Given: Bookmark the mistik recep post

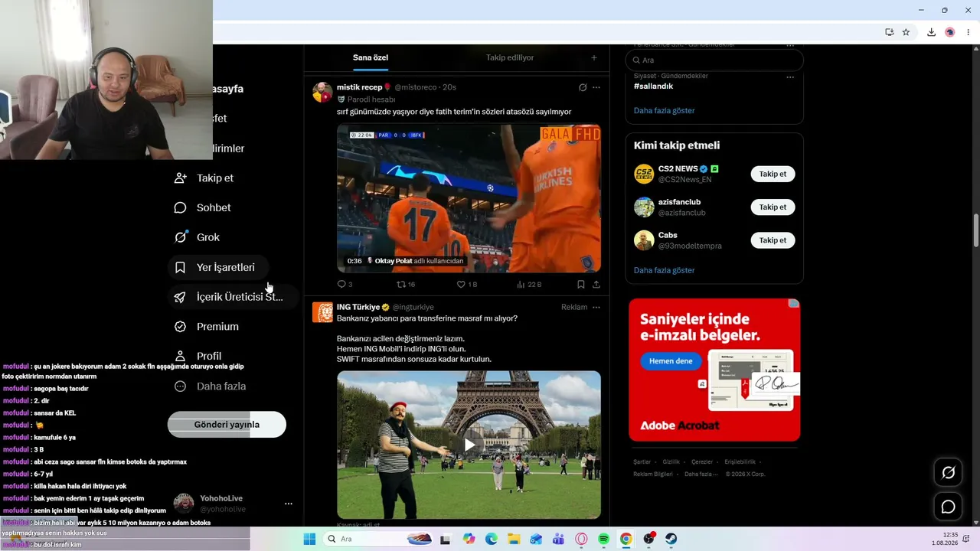Looking at the screenshot, I should 581,284.
